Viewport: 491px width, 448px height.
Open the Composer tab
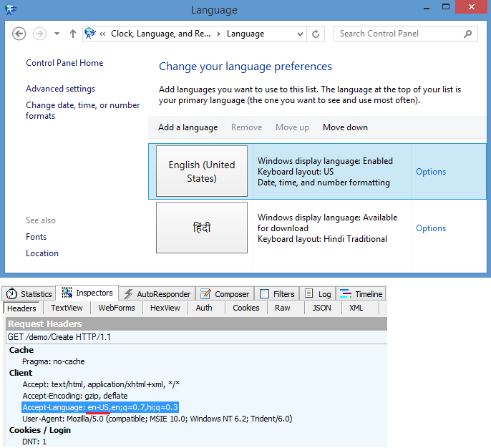225,293
